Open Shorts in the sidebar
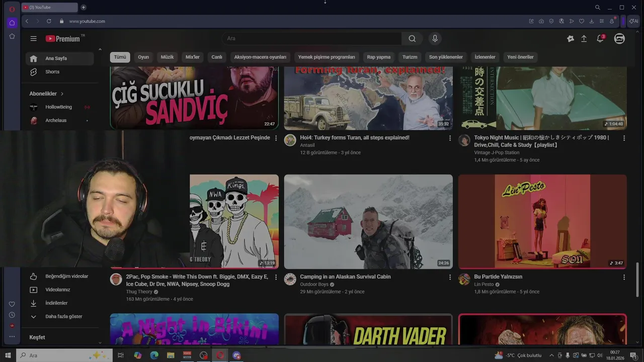This screenshot has height=362, width=644. pyautogui.click(x=60, y=72)
